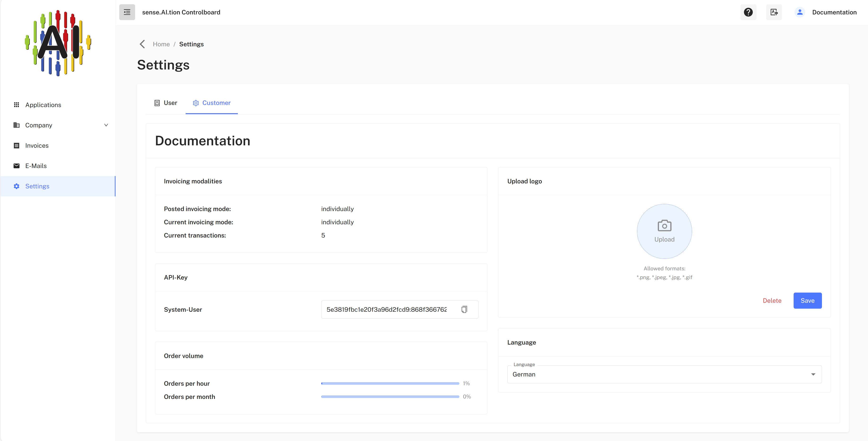Click the Orders per month progress bar
The width and height of the screenshot is (868, 441).
pyautogui.click(x=390, y=397)
